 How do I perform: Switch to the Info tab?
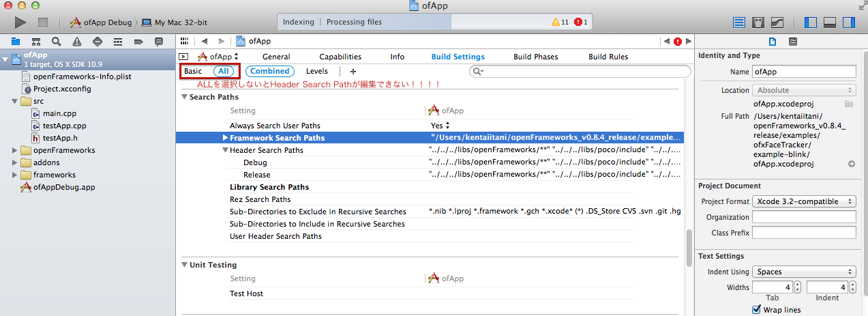[398, 57]
